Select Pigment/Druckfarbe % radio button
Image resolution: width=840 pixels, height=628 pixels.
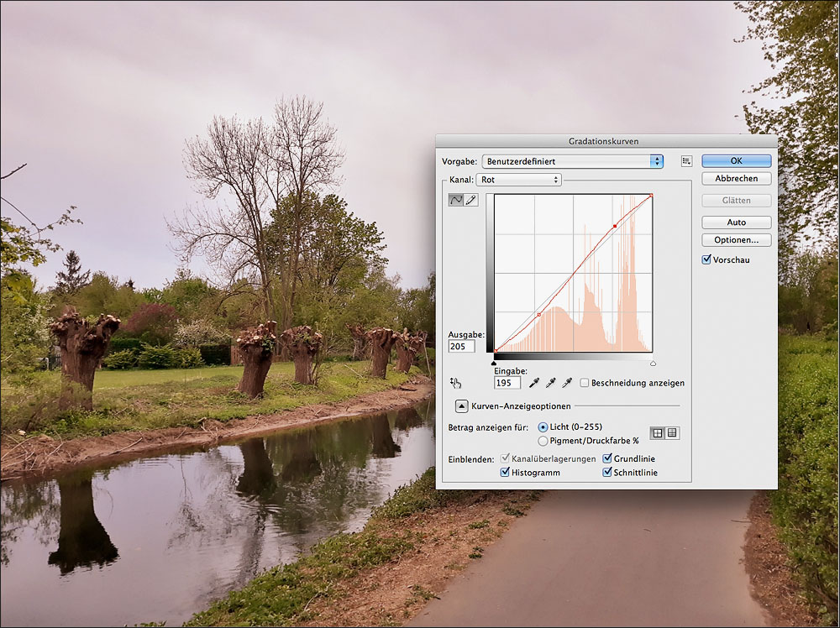click(x=543, y=441)
